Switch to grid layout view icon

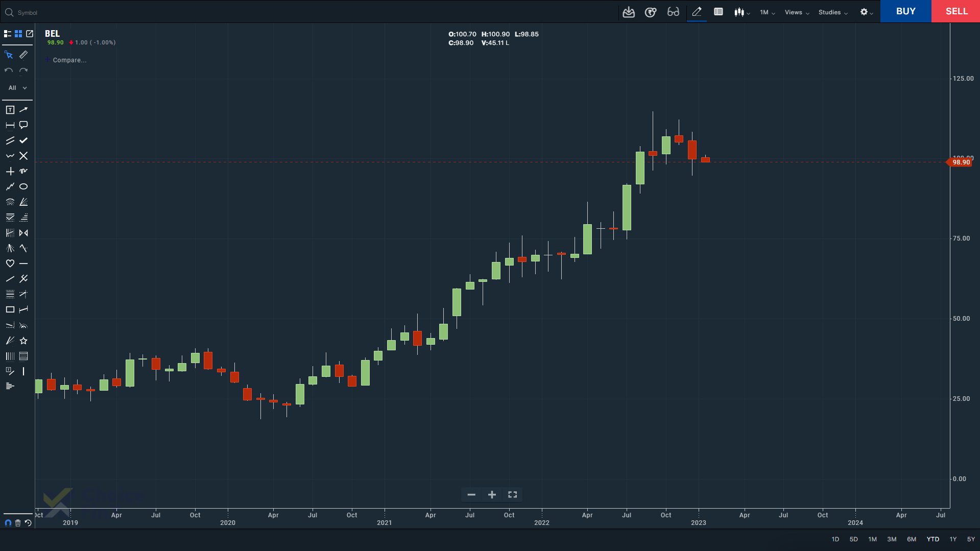pyautogui.click(x=18, y=34)
